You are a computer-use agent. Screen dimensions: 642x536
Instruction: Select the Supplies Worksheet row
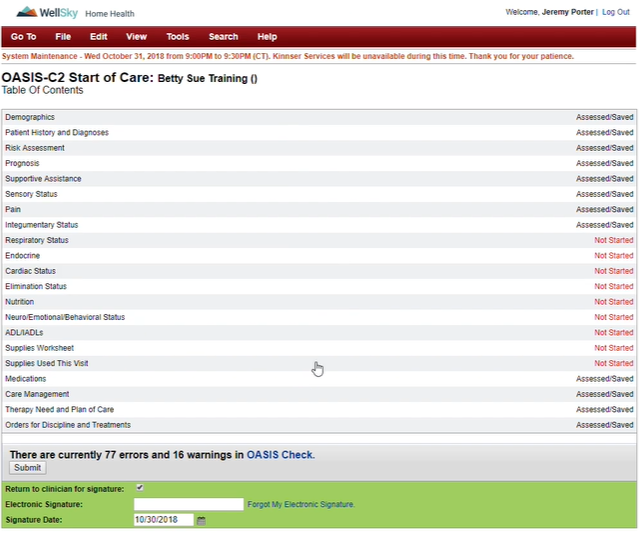click(x=39, y=348)
